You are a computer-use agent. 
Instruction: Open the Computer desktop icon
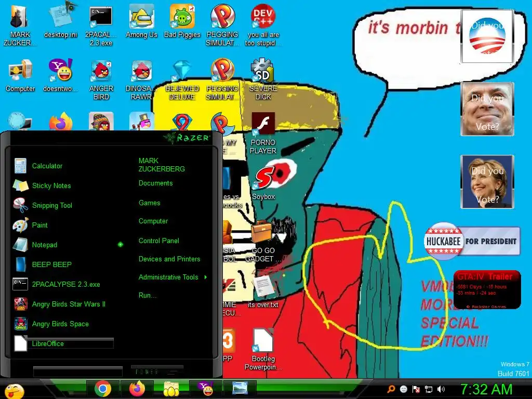pos(20,75)
